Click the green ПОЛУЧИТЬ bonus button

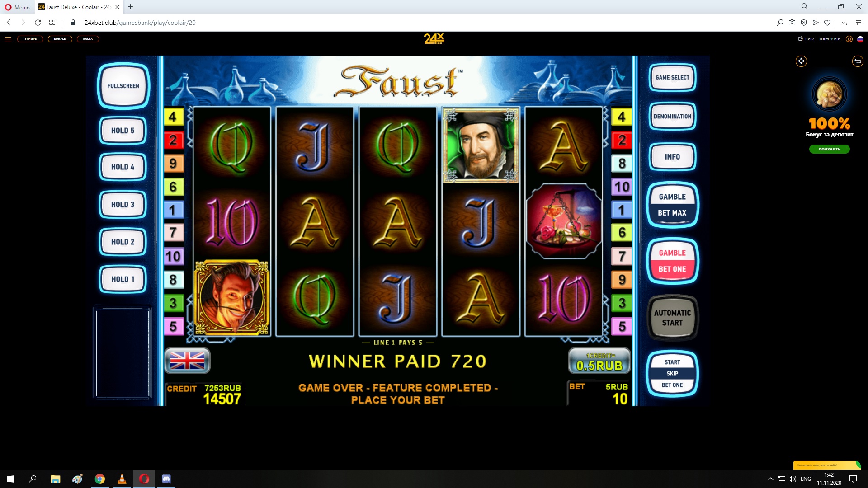(829, 149)
